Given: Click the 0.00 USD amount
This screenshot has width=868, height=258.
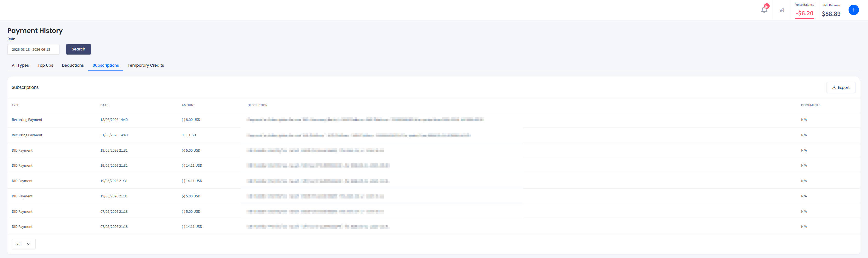Looking at the screenshot, I should tap(189, 135).
